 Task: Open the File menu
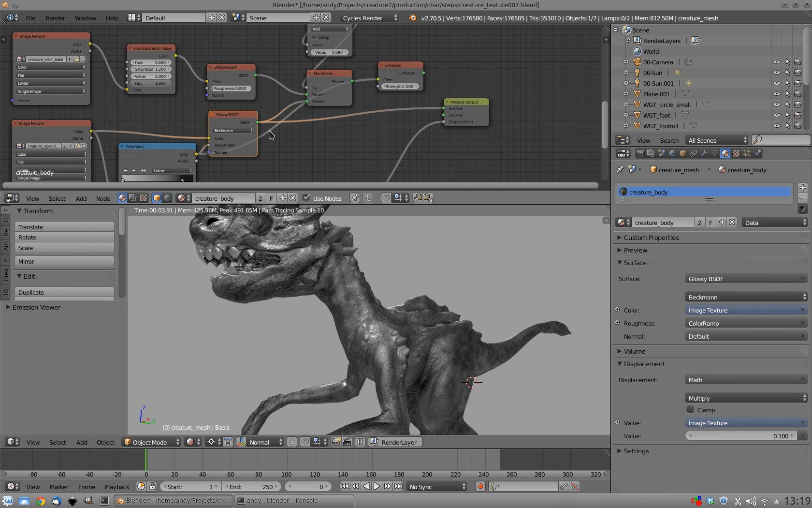(30, 18)
